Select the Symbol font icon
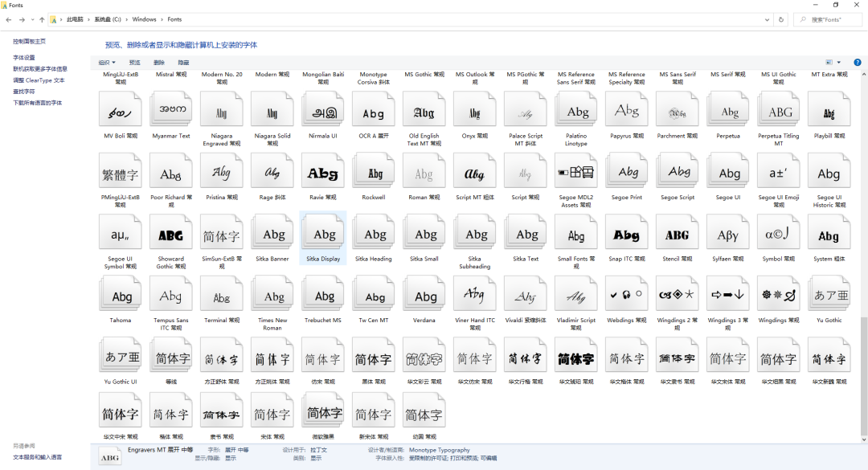868x470 pixels. (778, 233)
